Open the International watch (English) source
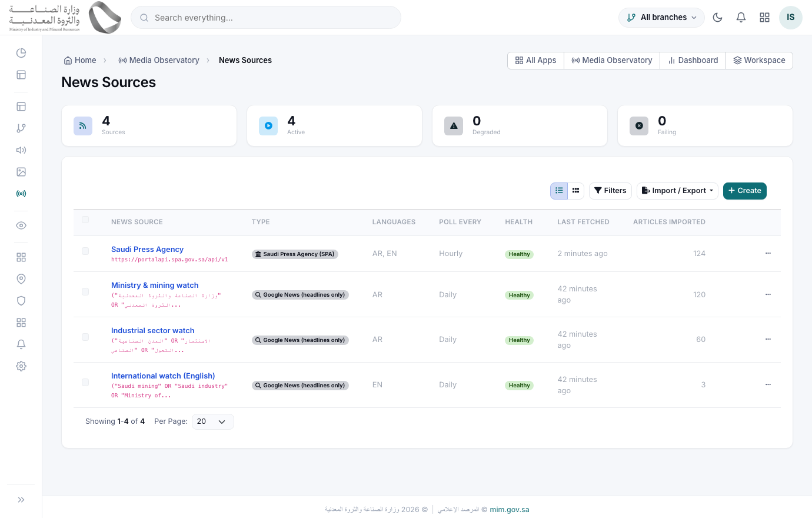This screenshot has width=812, height=518. click(163, 376)
